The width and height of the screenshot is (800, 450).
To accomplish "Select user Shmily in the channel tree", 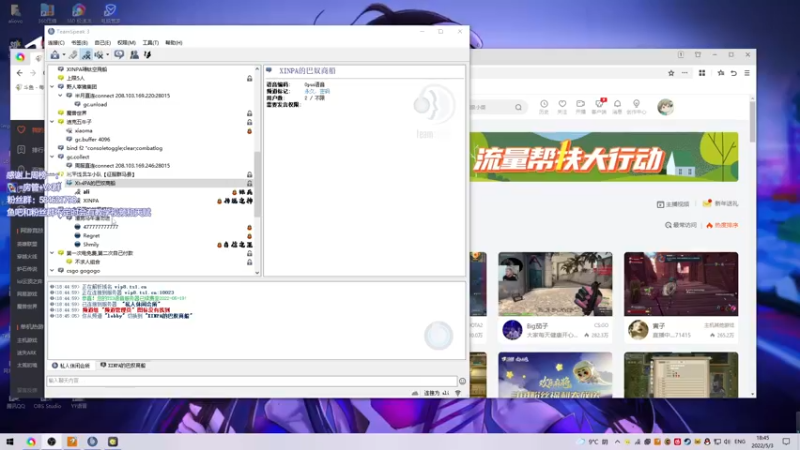I will click(90, 244).
